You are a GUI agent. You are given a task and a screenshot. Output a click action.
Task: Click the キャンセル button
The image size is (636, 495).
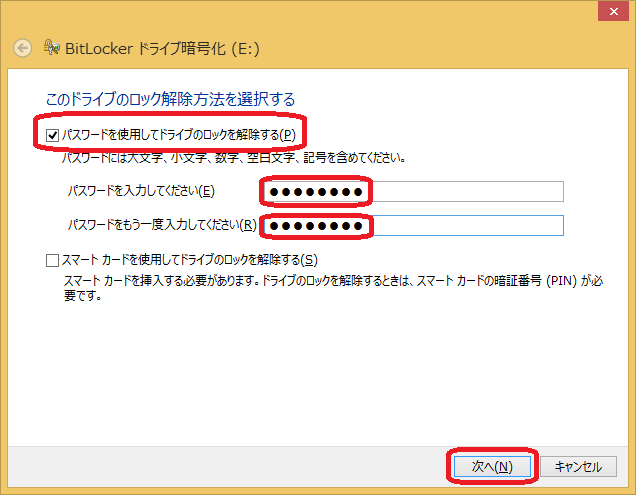click(x=578, y=467)
